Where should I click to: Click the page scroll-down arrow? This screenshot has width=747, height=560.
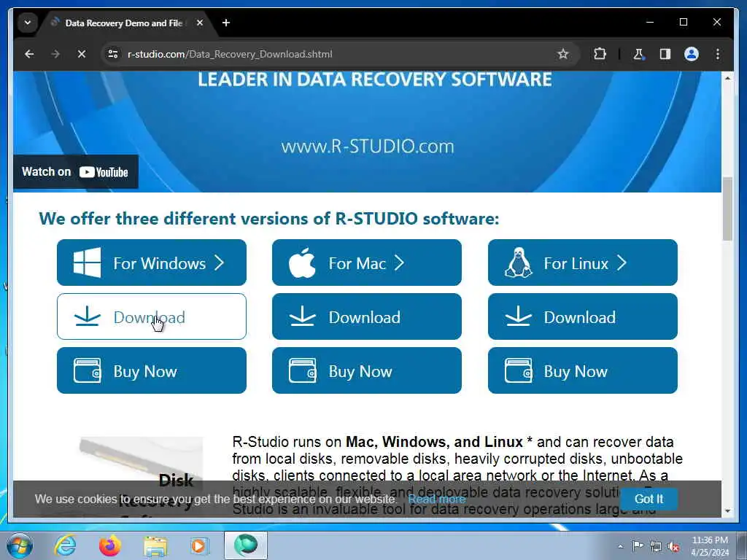(727, 511)
